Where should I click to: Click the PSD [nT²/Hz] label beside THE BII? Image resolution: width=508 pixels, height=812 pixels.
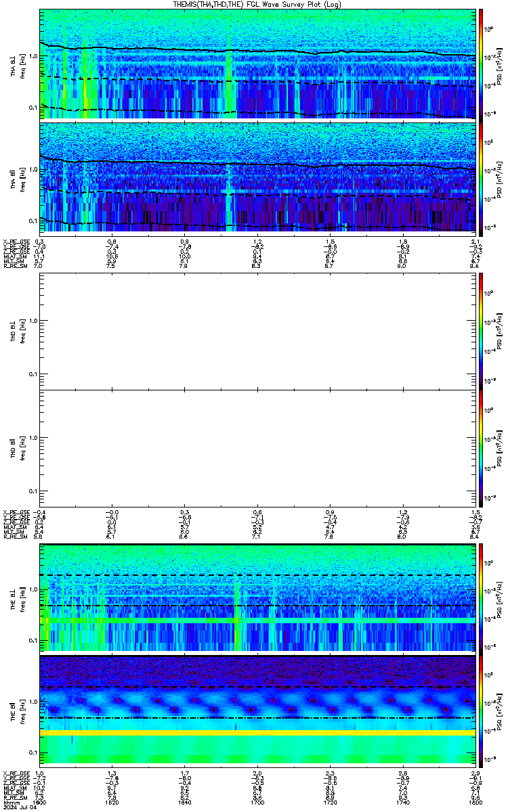(x=500, y=711)
